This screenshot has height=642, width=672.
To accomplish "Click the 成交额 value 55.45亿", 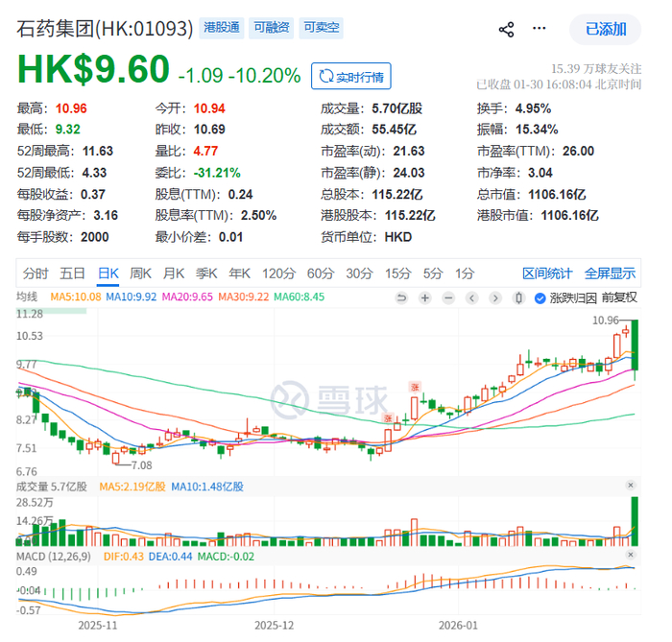I will coord(394,130).
